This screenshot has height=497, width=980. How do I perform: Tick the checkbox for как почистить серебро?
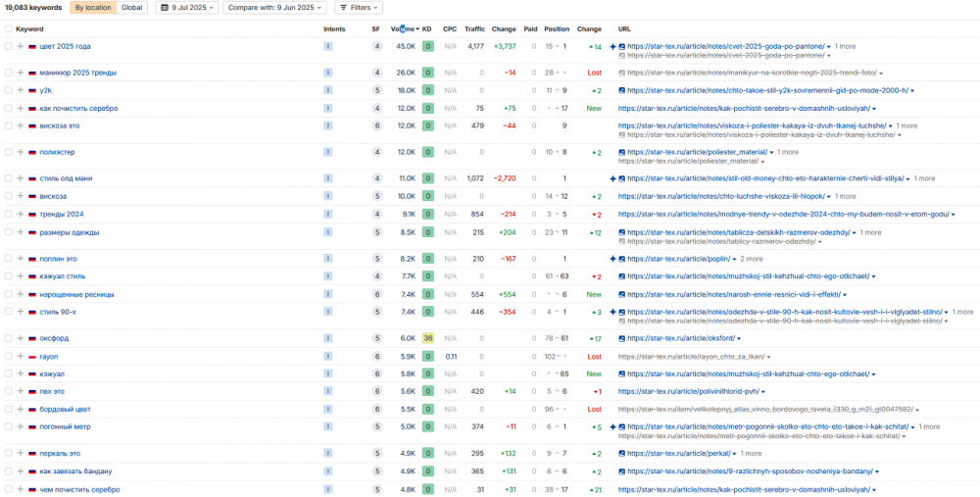coord(8,108)
